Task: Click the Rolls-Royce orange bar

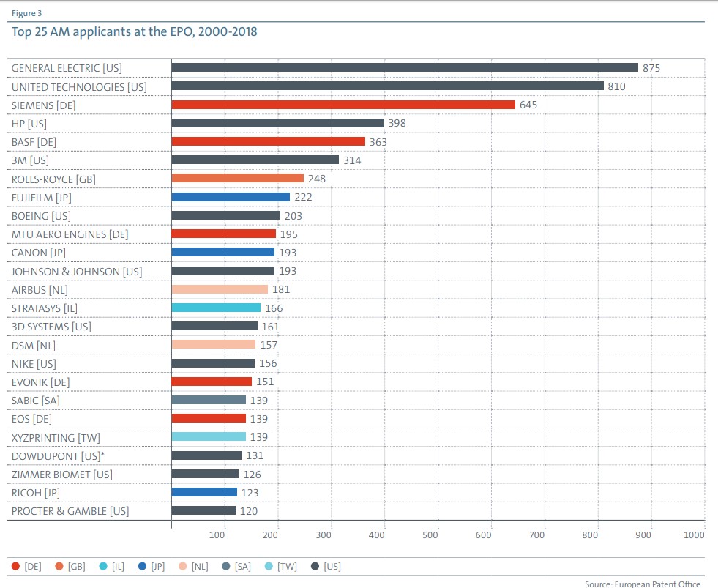Action: click(x=238, y=178)
